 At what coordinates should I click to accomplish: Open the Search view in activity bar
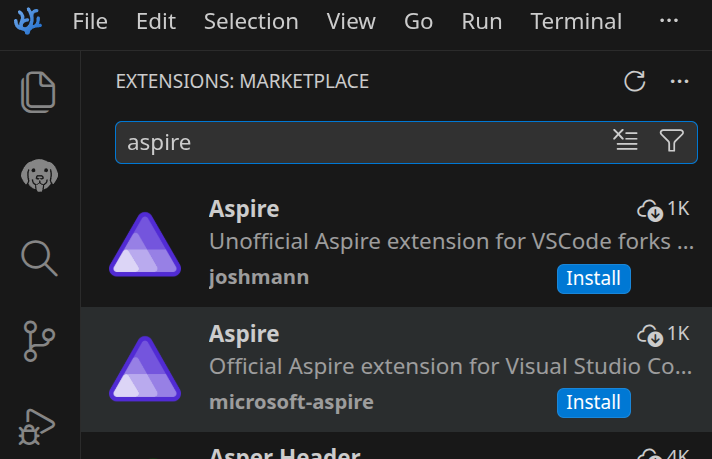click(x=39, y=258)
